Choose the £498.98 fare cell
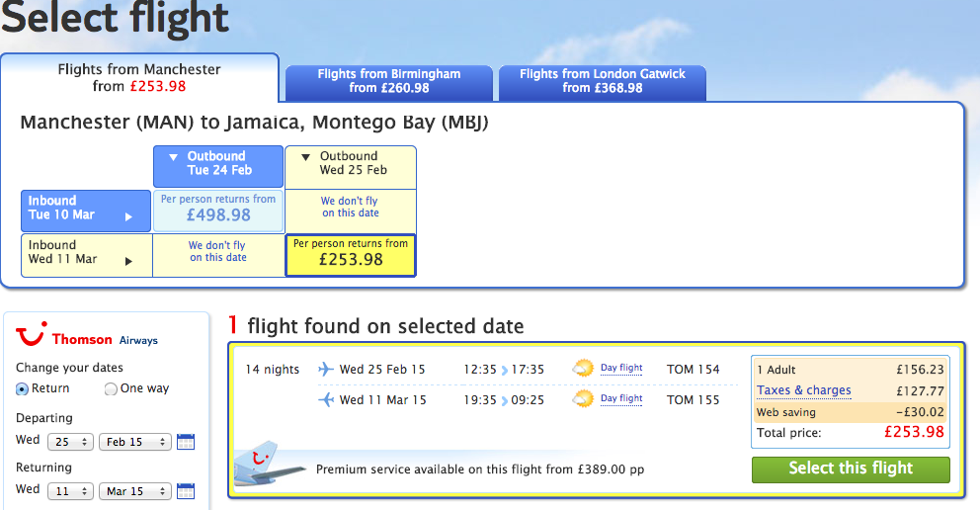 coord(218,210)
